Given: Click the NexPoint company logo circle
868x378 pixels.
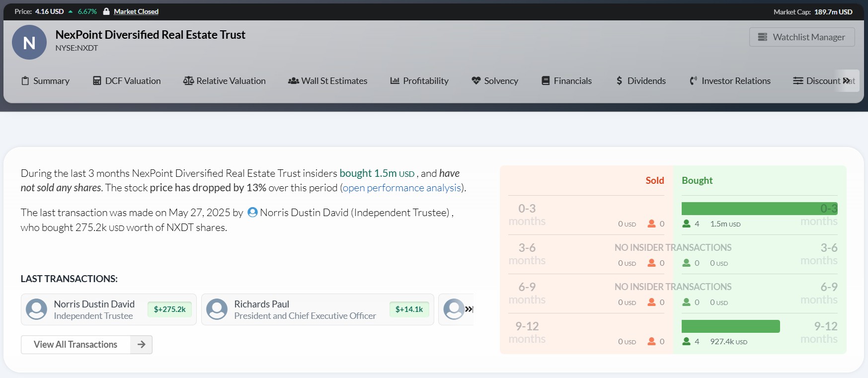Looking at the screenshot, I should pyautogui.click(x=29, y=42).
